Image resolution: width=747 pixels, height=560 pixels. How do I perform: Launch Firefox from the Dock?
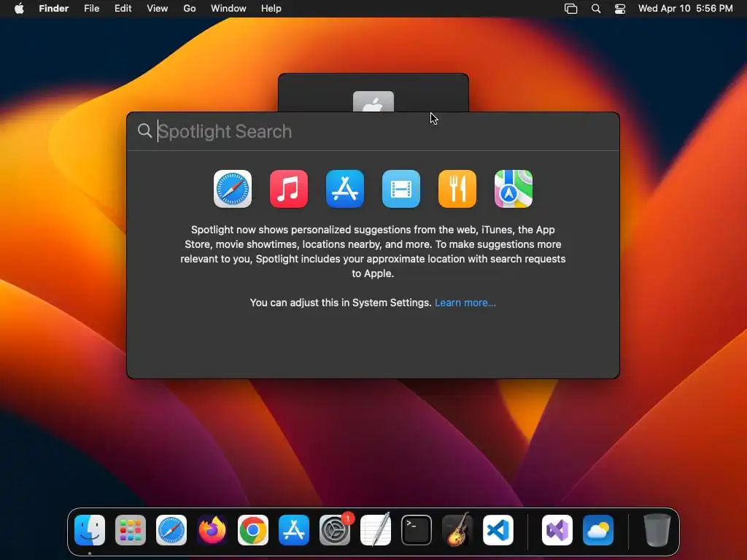(x=212, y=530)
